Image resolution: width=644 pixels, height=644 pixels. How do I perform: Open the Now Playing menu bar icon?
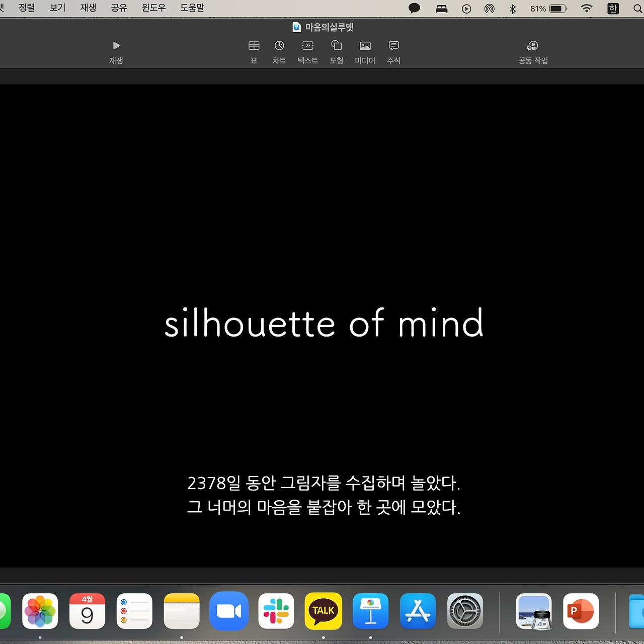[x=466, y=9]
